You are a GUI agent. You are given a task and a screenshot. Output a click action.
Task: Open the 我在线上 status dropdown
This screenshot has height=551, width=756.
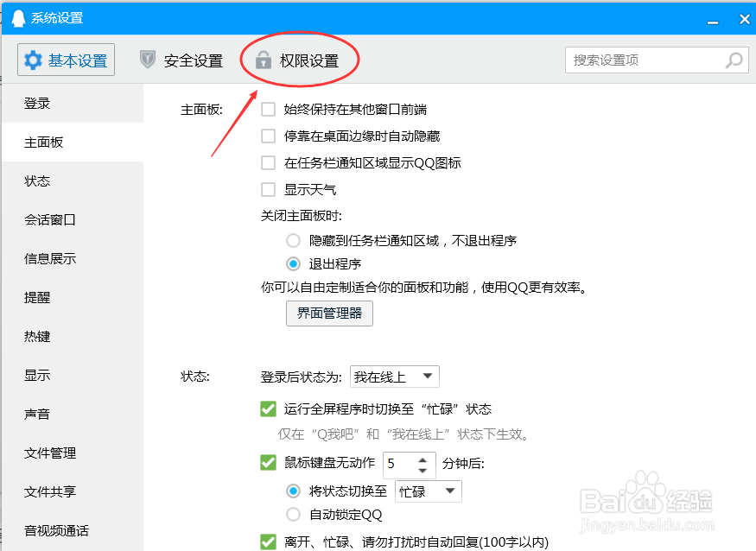(394, 377)
